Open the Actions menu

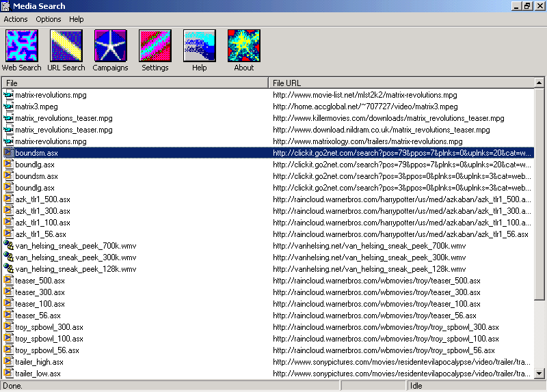tap(16, 19)
